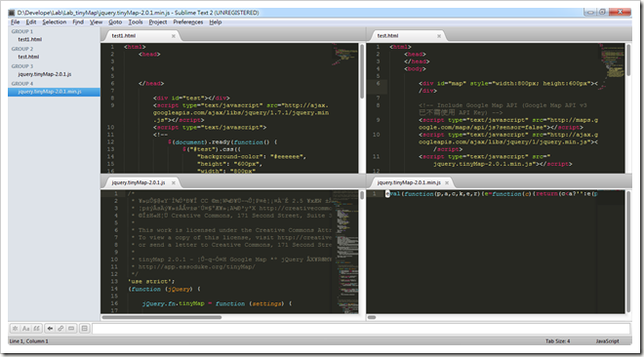The width and height of the screenshot is (644, 357).
Task: Click Sublime Text icon in title bar
Action: click(x=12, y=13)
